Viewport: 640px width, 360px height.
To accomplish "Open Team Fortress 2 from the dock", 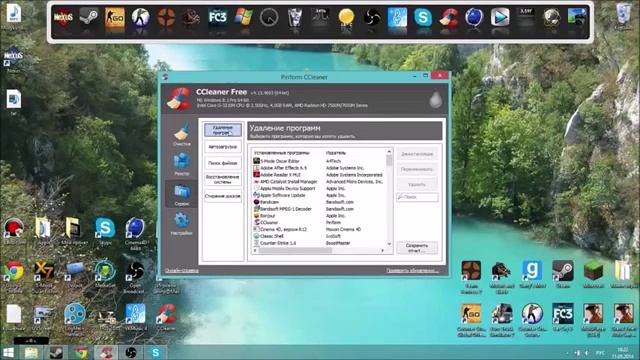I will 166,18.
